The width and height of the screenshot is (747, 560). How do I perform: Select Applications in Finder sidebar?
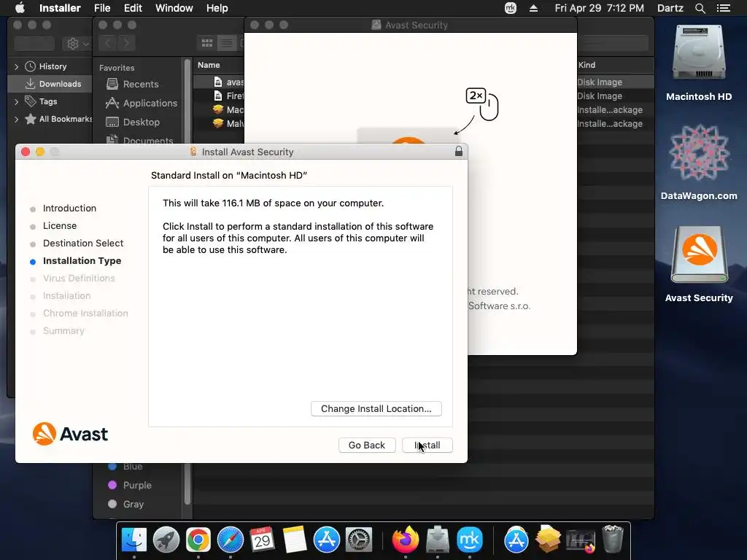(x=150, y=104)
